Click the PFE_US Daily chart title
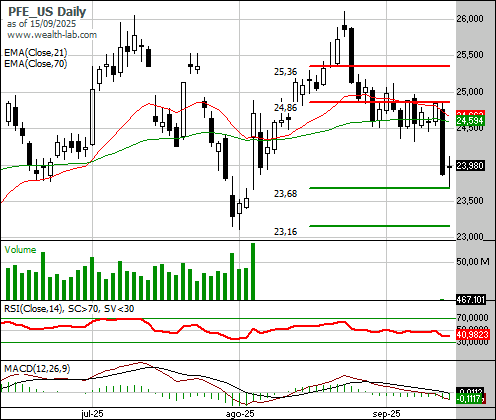This screenshot has height=420, width=496. pyautogui.click(x=47, y=12)
